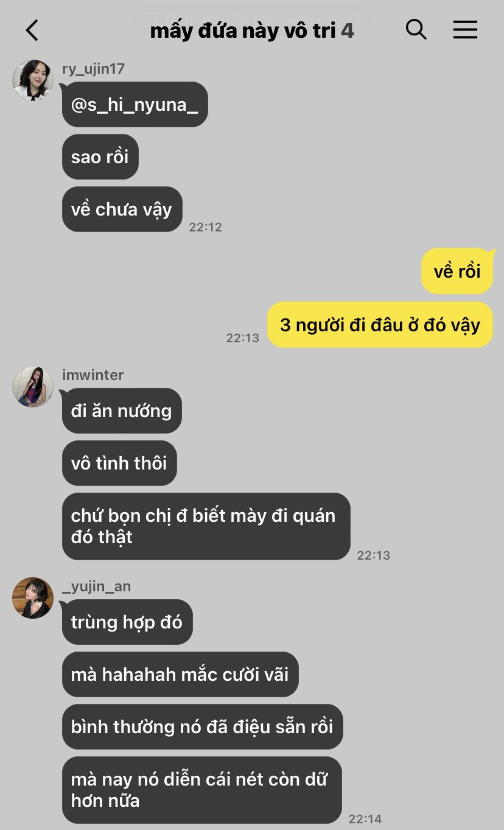The height and width of the screenshot is (830, 504).
Task: Tap the "mà hahahah mắc cười vãi" bubble
Action: [x=180, y=675]
